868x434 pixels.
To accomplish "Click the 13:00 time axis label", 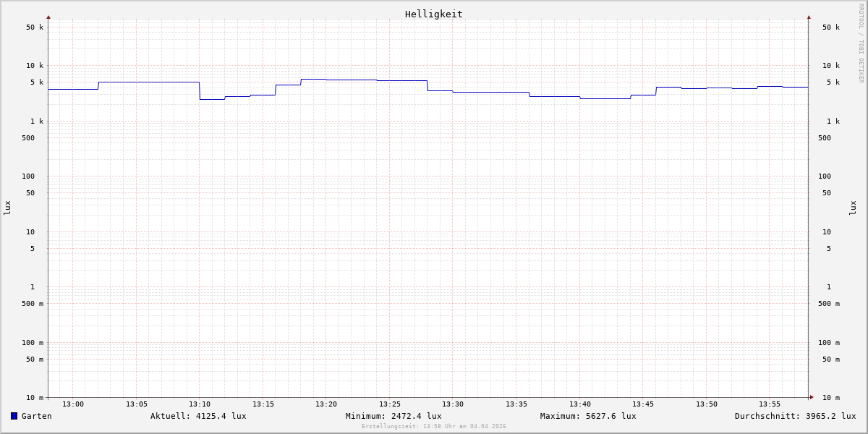I will tap(73, 404).
